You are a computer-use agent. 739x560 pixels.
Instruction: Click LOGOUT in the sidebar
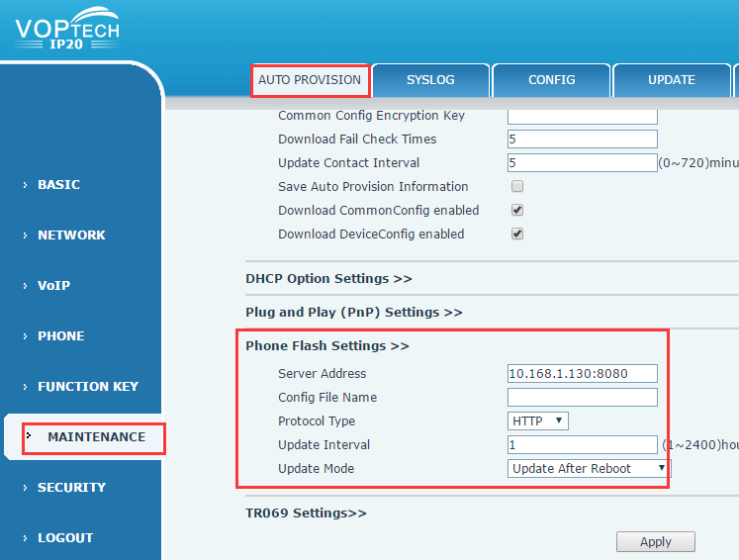click(x=65, y=538)
